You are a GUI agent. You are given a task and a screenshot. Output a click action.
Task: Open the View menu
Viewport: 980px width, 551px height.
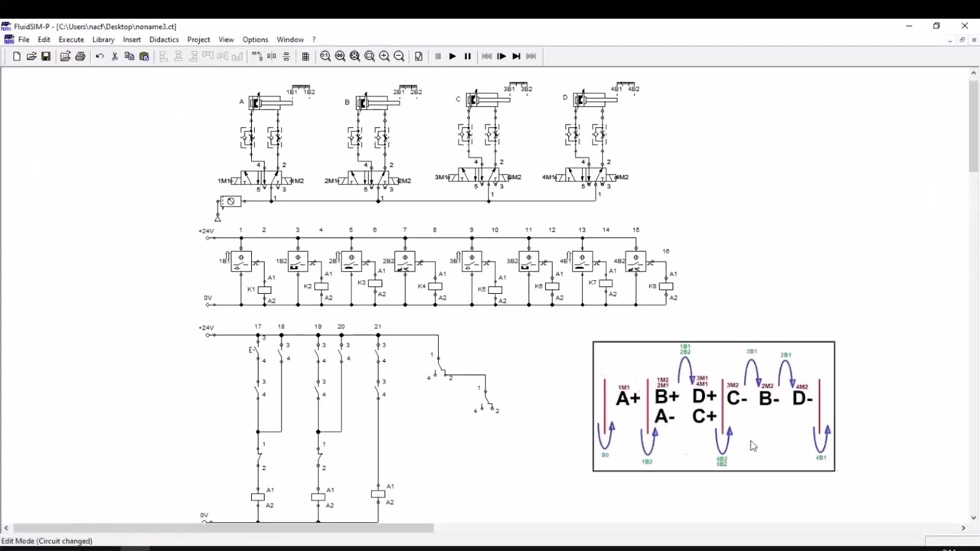click(x=226, y=39)
